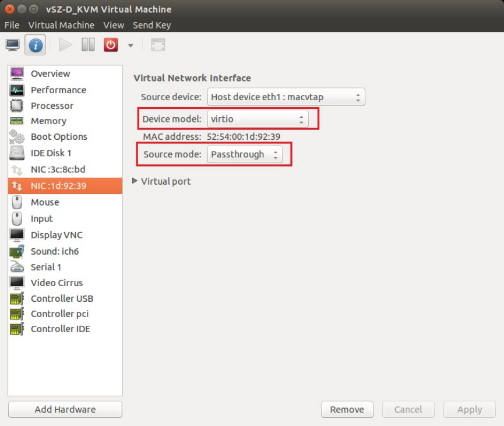Select the Boot Options entry

point(59,136)
